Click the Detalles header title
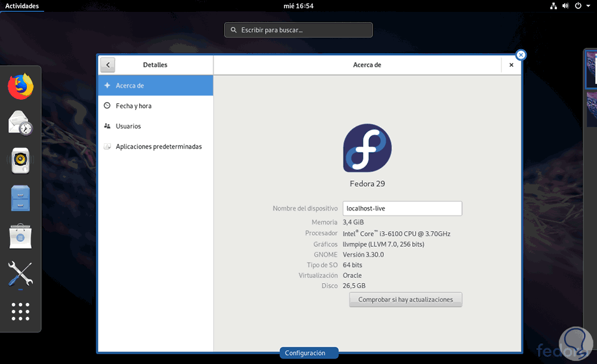597x364 pixels. tap(155, 64)
